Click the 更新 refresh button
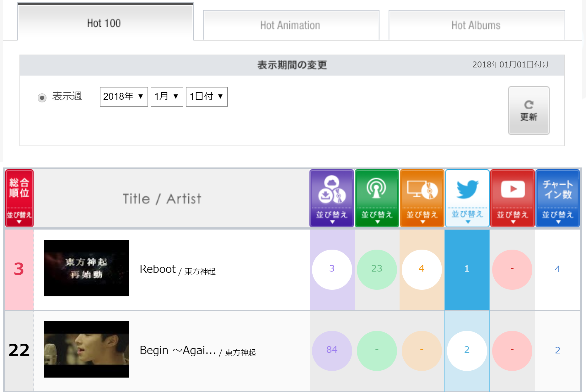Screen dimensions: 586x392 (529, 110)
